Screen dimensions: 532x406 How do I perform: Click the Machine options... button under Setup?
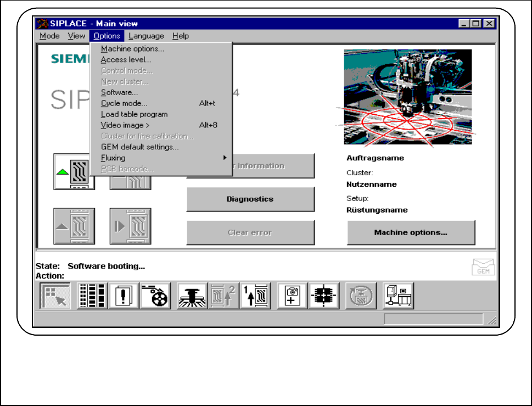coord(411,232)
